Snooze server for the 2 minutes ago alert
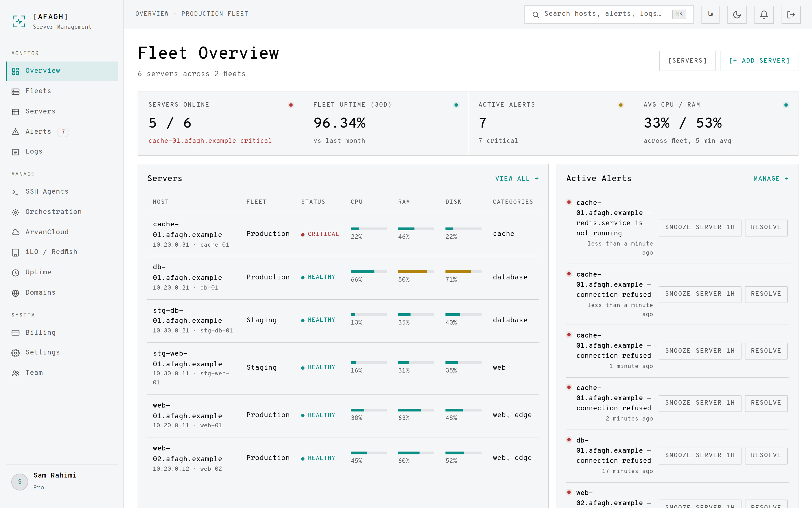The height and width of the screenshot is (508, 812). click(700, 403)
